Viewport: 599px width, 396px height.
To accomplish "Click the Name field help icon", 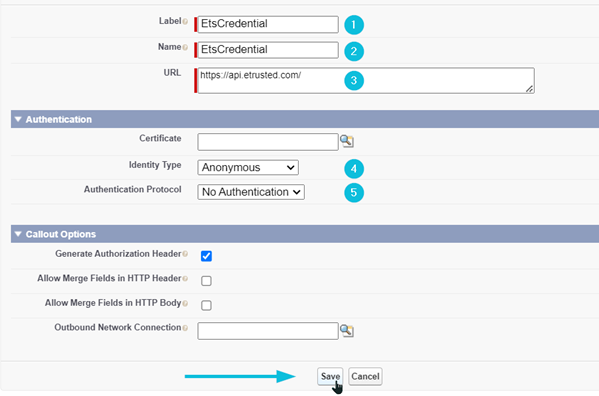I will point(185,47).
